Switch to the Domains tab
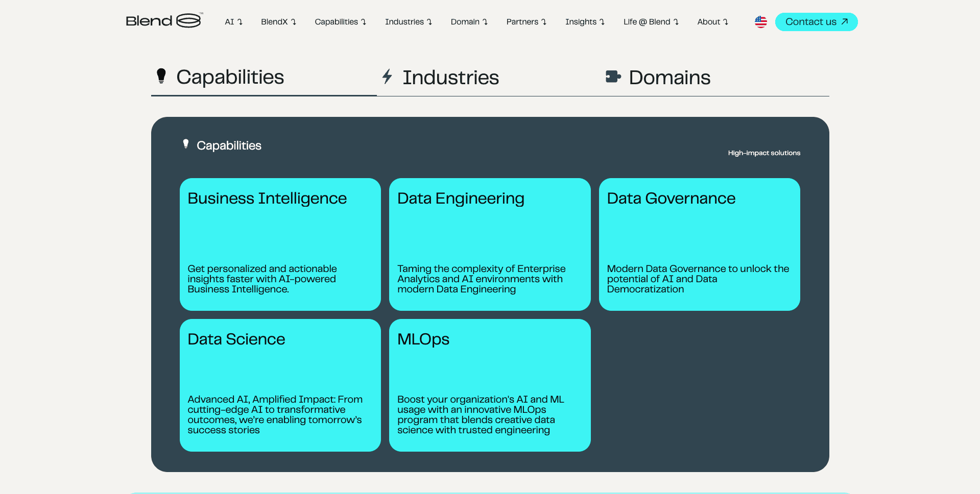This screenshot has height=494, width=980. click(669, 78)
